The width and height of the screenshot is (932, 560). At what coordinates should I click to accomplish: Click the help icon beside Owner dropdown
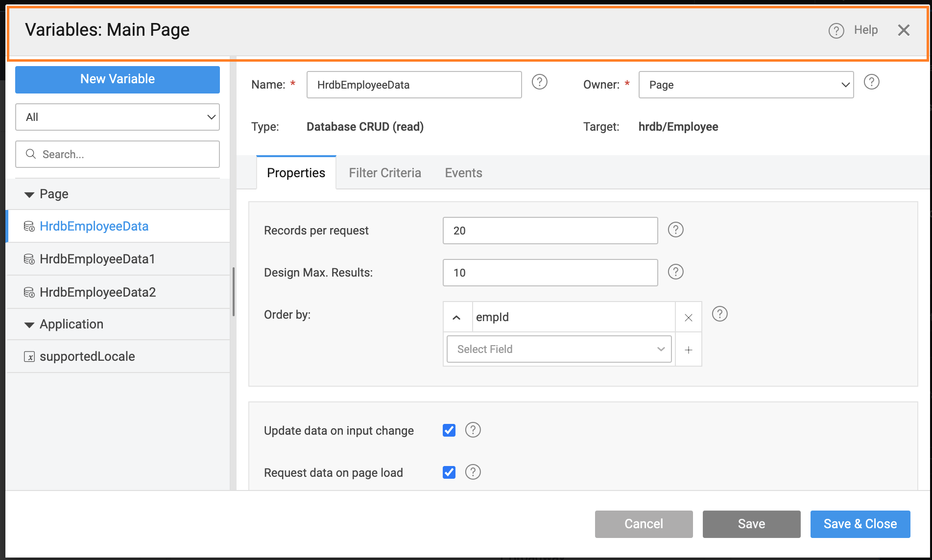[871, 82]
